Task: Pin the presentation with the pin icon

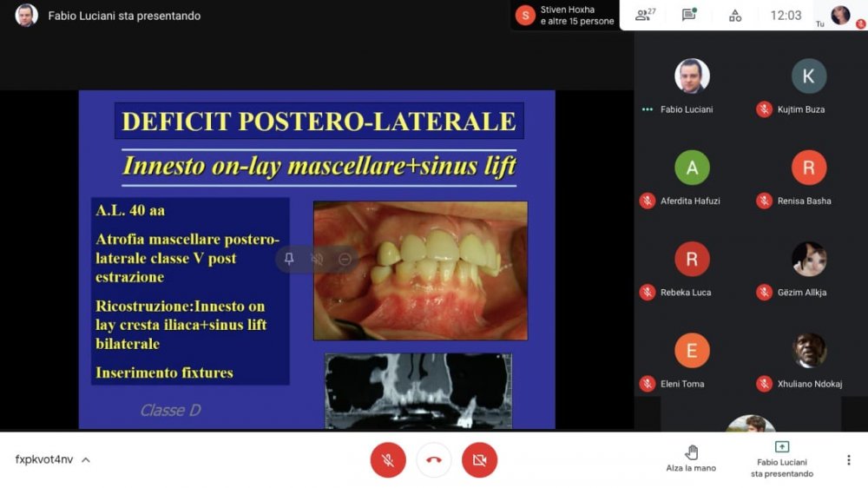Action: (289, 259)
